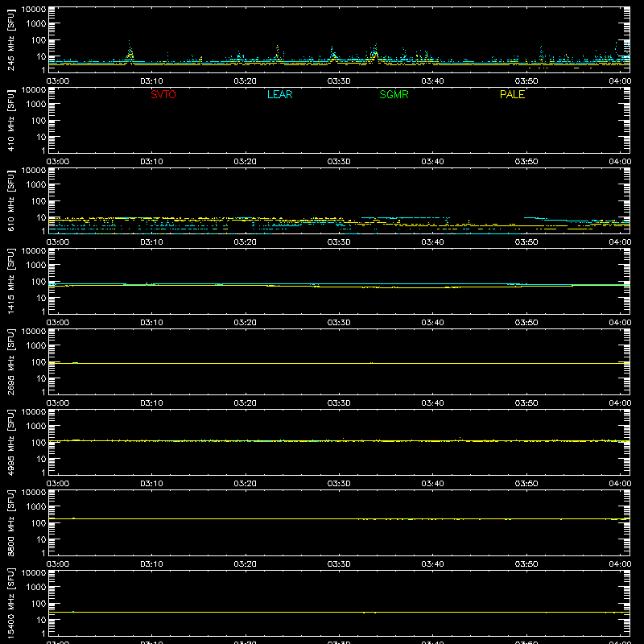
Task: Click the 03:40 time label below the 610 MHz plot
Action: click(x=432, y=242)
